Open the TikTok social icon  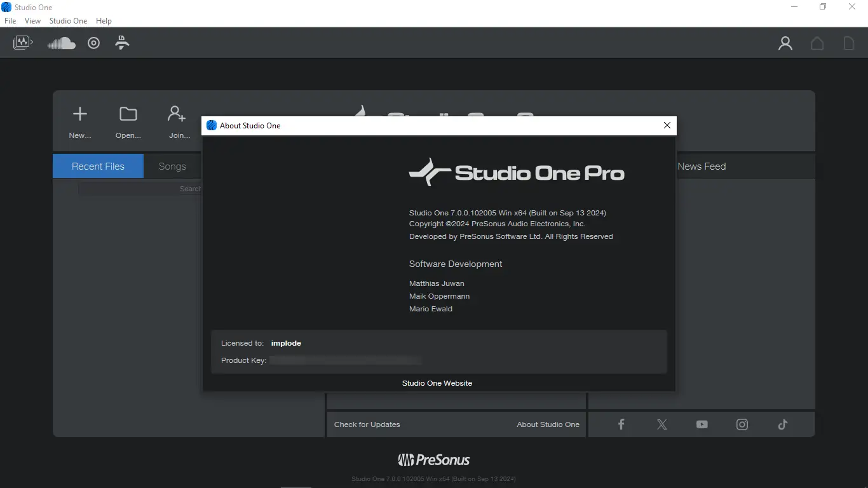[x=783, y=424]
